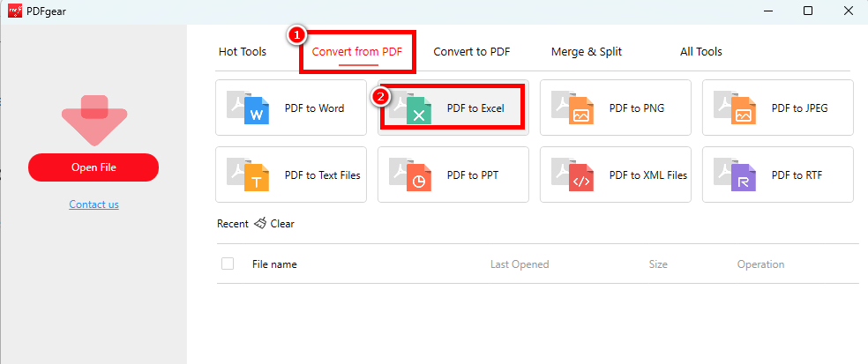The image size is (868, 364).
Task: Switch to Convert to PDF tab
Action: pos(472,51)
